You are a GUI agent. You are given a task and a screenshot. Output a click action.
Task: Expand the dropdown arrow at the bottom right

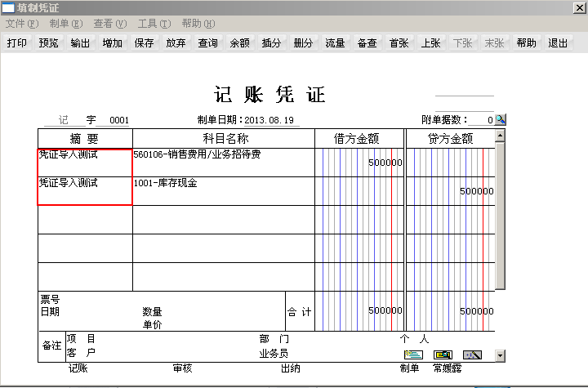tap(500, 355)
